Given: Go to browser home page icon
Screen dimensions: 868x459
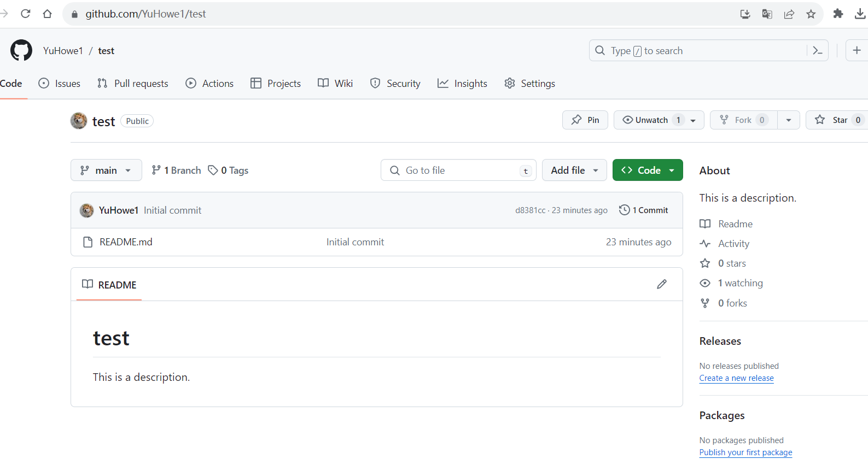Looking at the screenshot, I should (47, 14).
